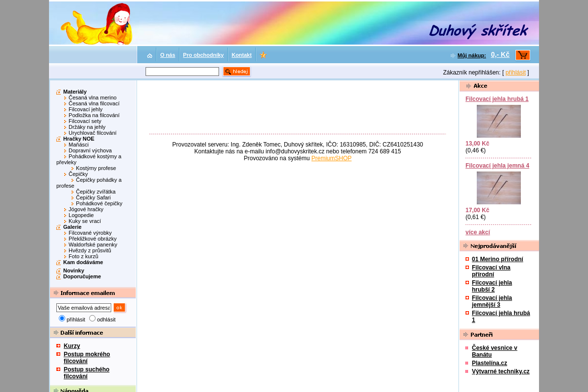Click the 0,- Kč cart total
The height and width of the screenshot is (392, 588).
tap(500, 55)
